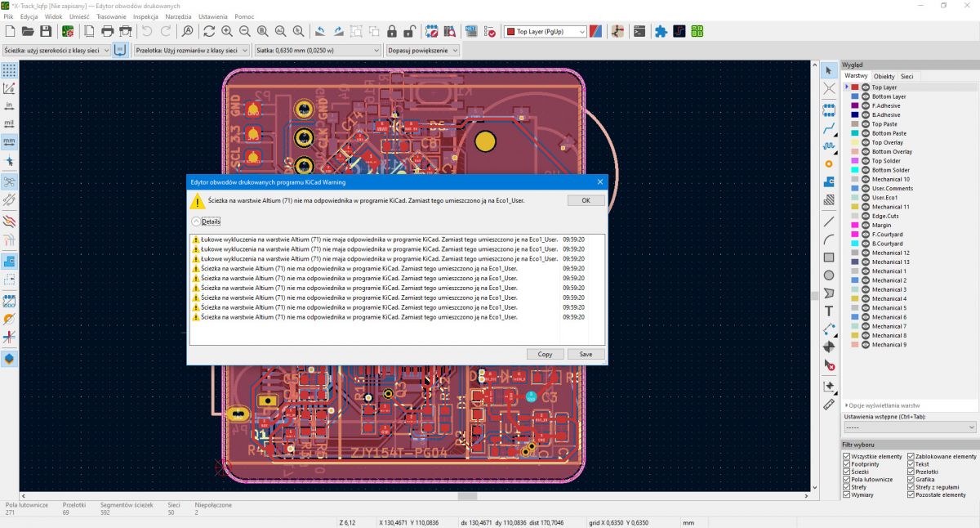Click the Save board icon in toolbar
980x528 pixels.
pos(46,31)
